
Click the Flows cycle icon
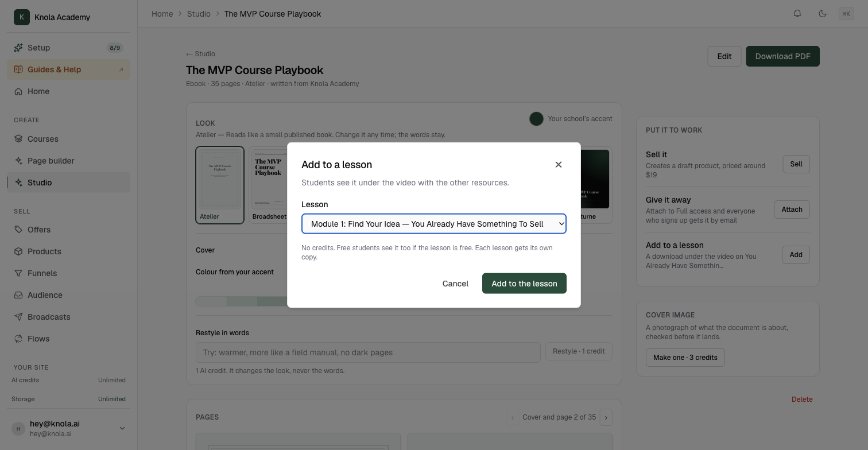(18, 339)
